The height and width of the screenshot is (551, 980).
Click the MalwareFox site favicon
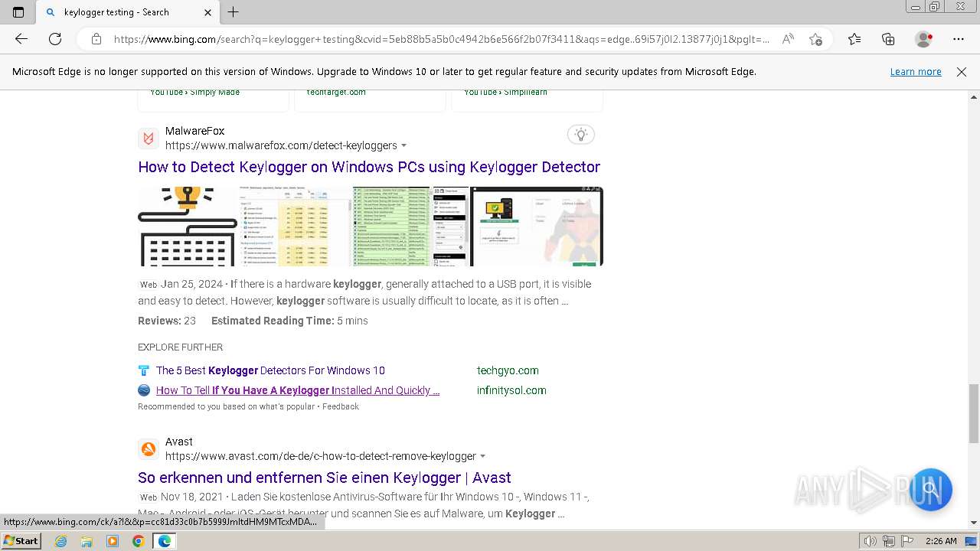(149, 139)
